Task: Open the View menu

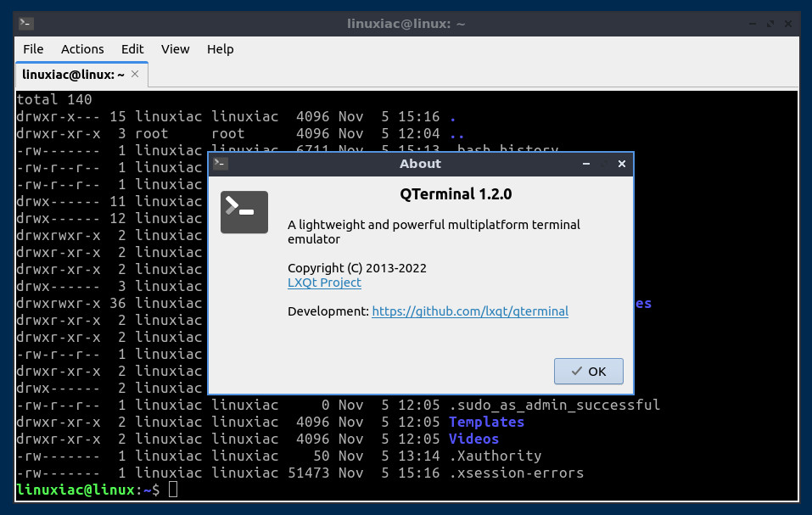Action: (x=175, y=49)
